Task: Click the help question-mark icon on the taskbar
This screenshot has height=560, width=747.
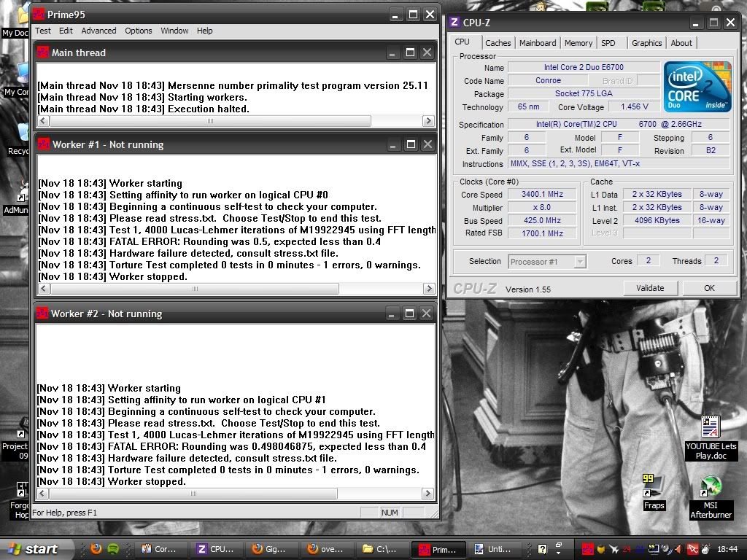Action: [x=542, y=549]
